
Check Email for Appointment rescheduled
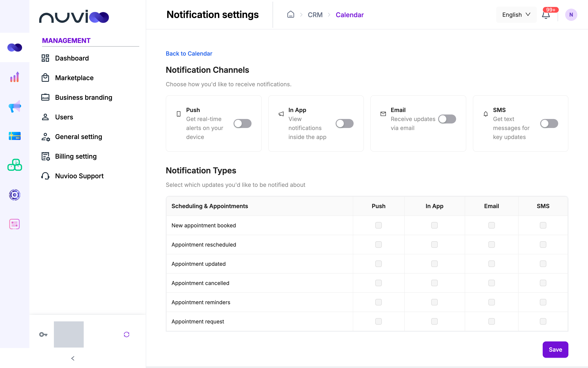(491, 244)
